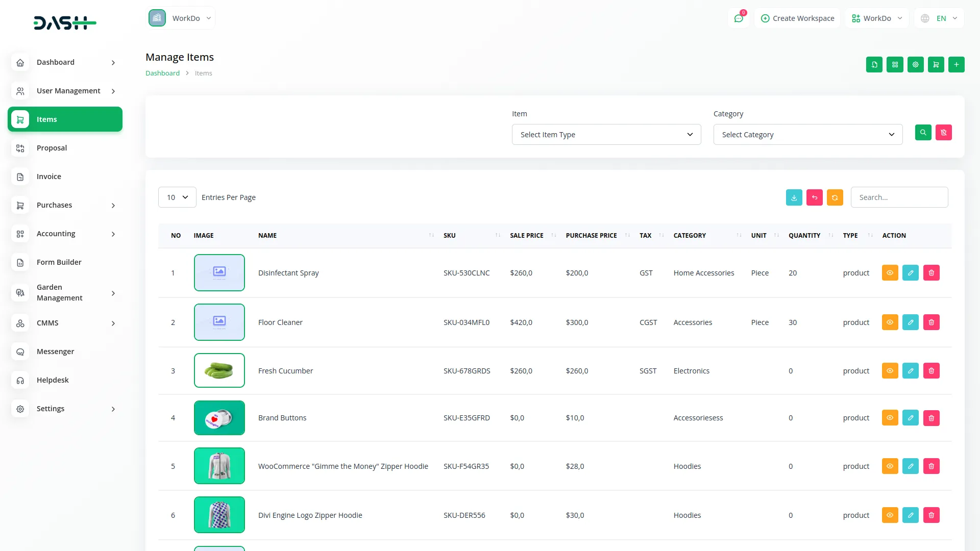
Task: Click the green plus add-item button
Action: pyautogui.click(x=956, y=65)
